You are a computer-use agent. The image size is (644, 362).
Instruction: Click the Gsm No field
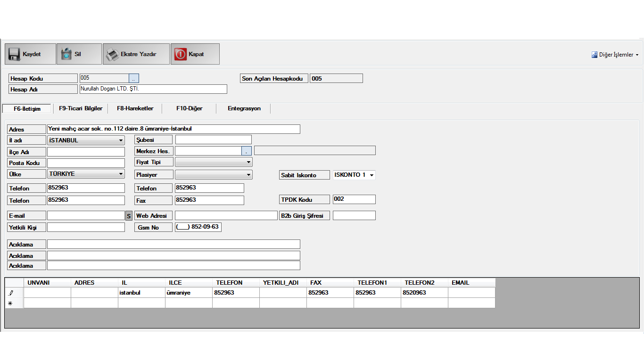[198, 227]
